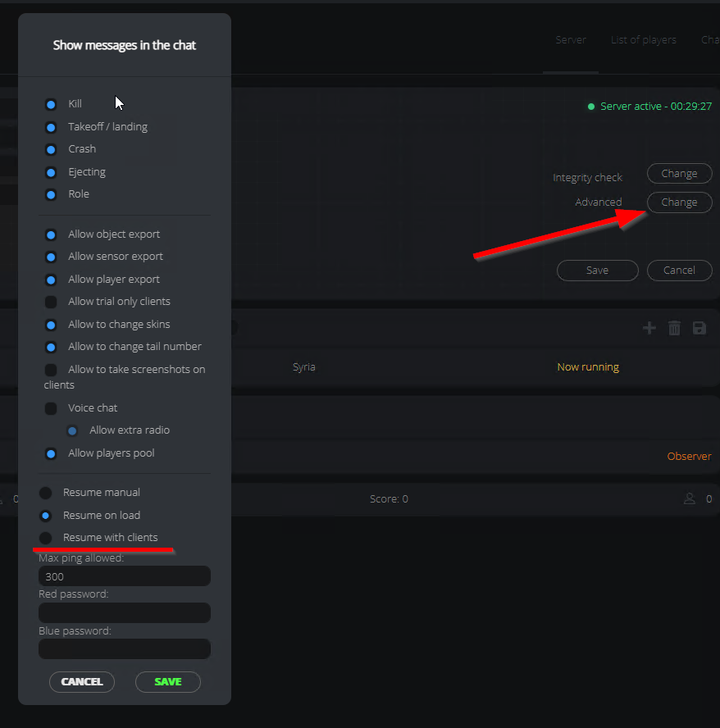Viewport: 720px width, 728px height.
Task: Click the CANCEL button in the dialog
Action: [82, 681]
